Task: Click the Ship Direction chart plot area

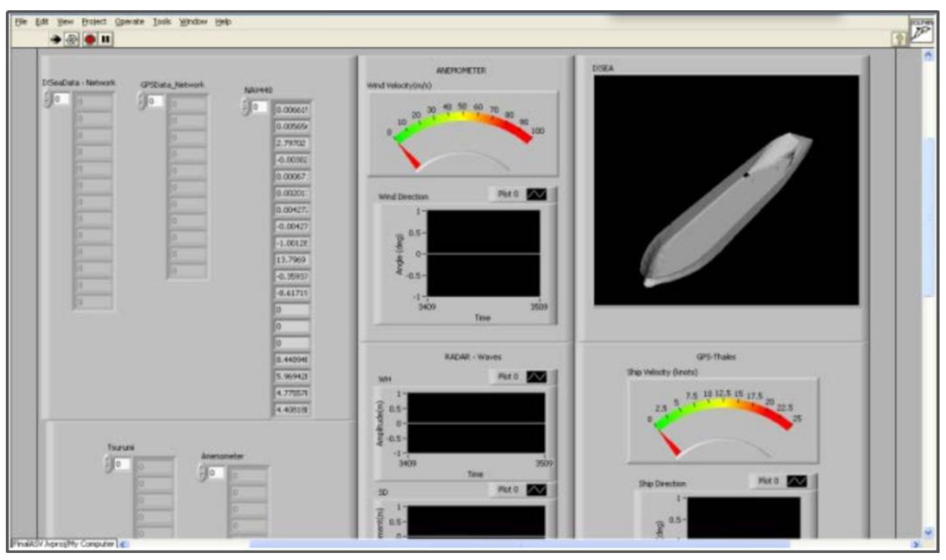Action: tap(743, 518)
